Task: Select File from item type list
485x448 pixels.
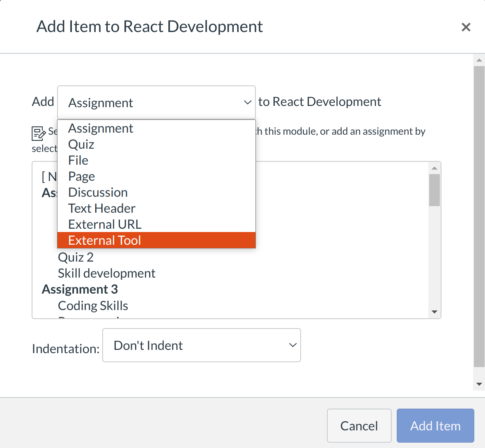Action: click(78, 161)
